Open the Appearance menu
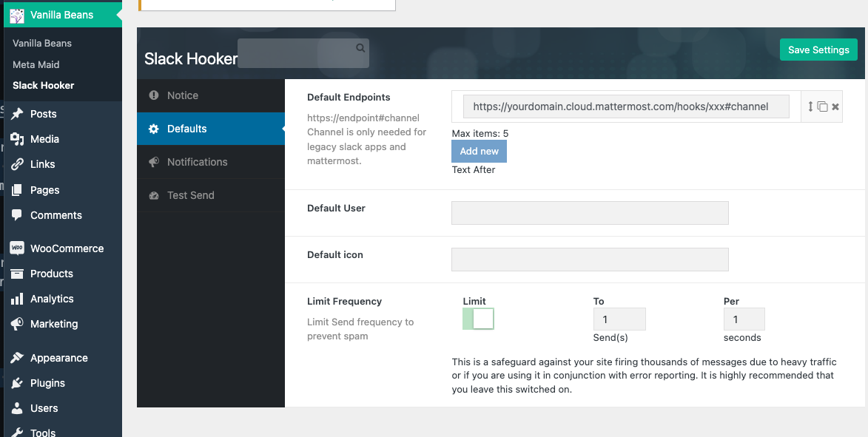868x437 pixels. pos(63,358)
